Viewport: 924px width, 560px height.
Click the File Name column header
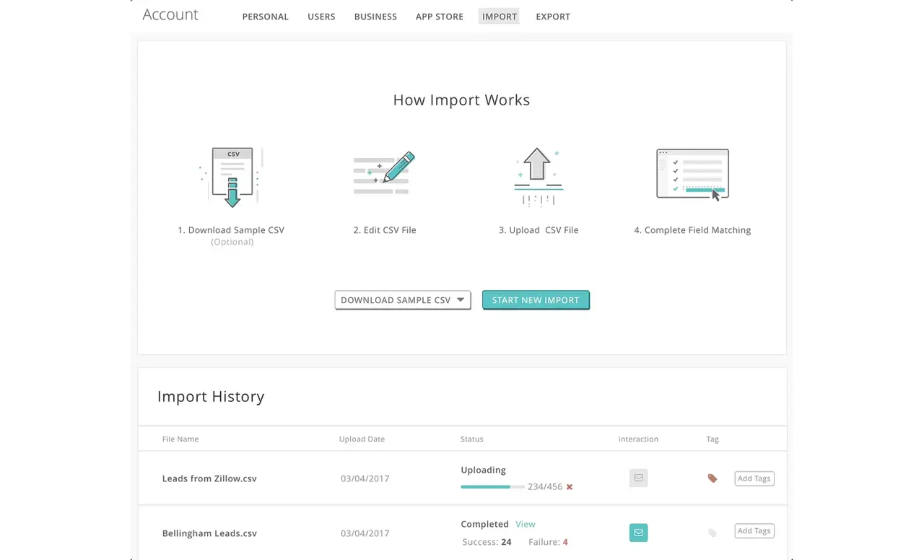click(180, 439)
